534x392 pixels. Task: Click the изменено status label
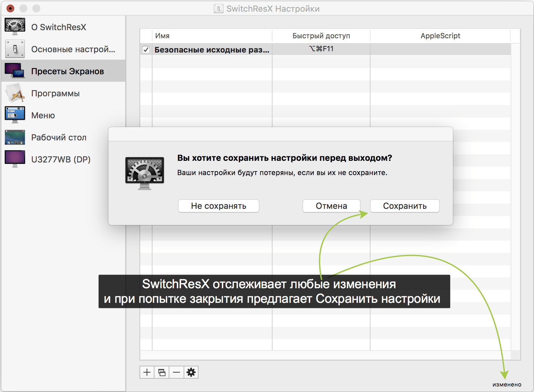coord(507,385)
